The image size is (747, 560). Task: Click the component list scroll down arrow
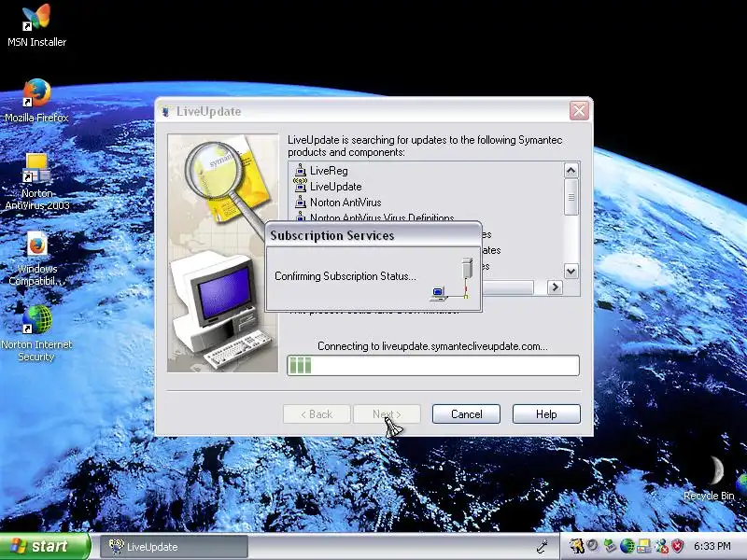(x=571, y=272)
